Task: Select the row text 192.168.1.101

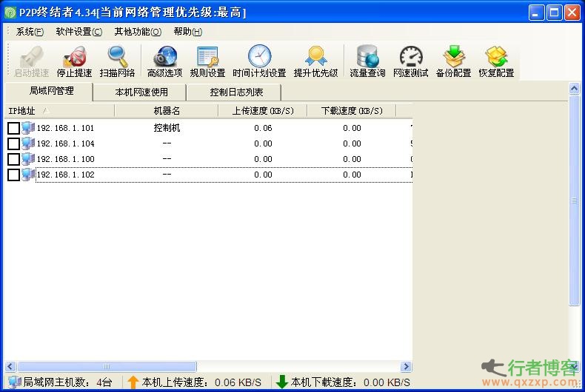Action: pyautogui.click(x=66, y=128)
